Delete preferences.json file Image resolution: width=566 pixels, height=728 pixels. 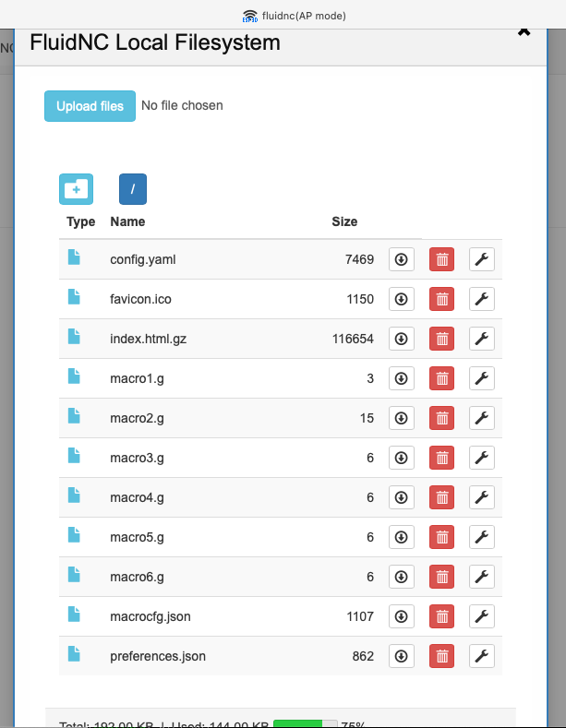click(442, 656)
